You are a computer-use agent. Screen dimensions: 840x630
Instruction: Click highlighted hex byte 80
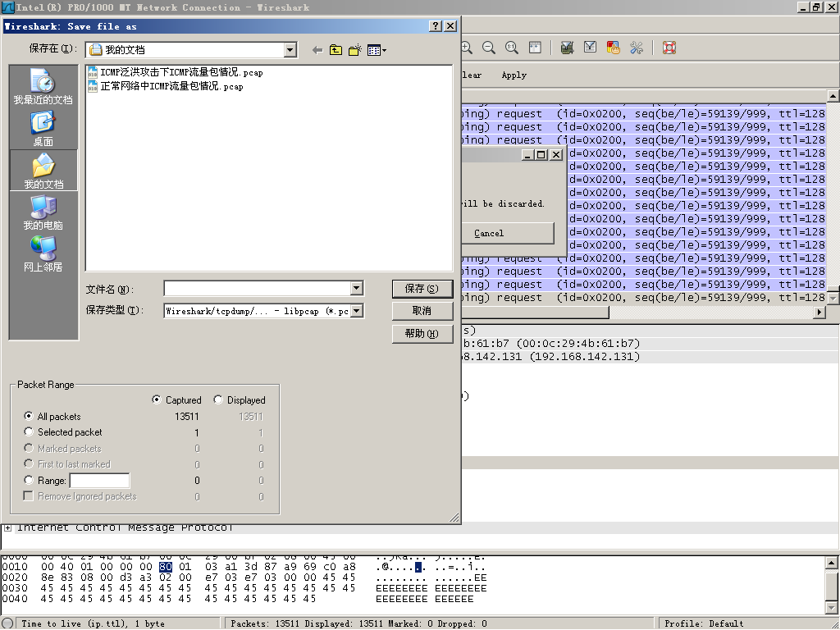[x=166, y=567]
